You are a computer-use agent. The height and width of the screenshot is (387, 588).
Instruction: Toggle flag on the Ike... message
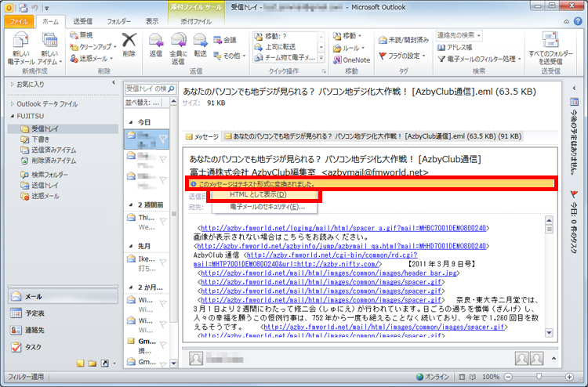[x=163, y=262]
